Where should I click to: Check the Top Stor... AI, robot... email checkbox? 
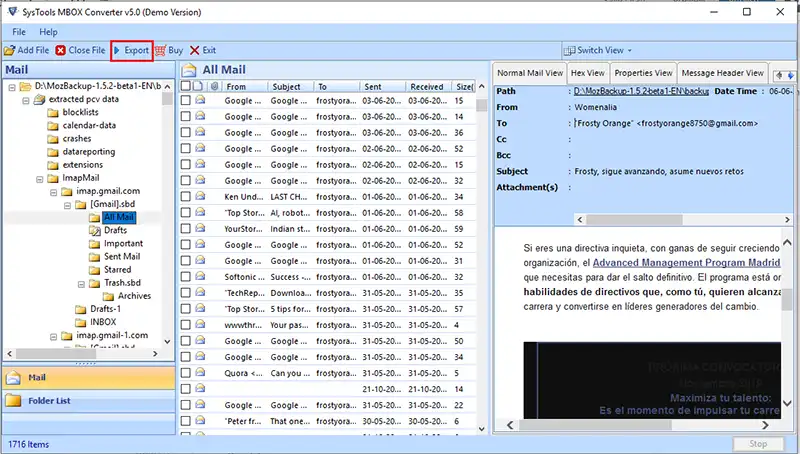tap(186, 213)
